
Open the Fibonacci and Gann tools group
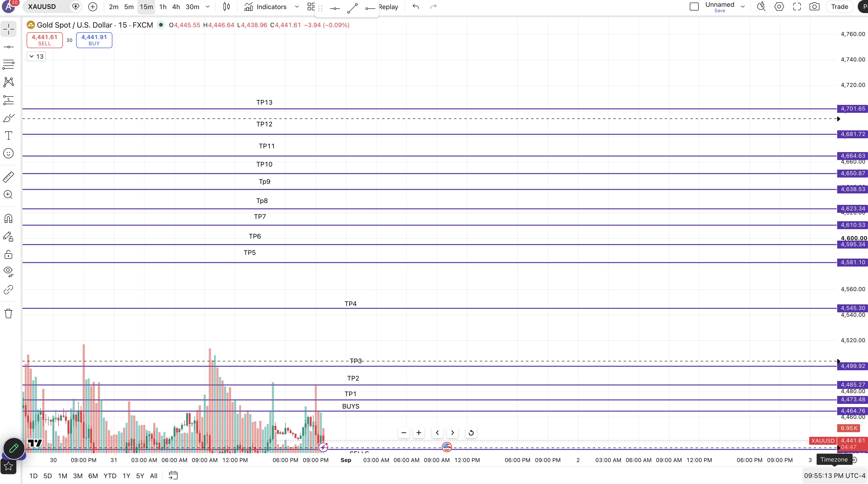8,64
